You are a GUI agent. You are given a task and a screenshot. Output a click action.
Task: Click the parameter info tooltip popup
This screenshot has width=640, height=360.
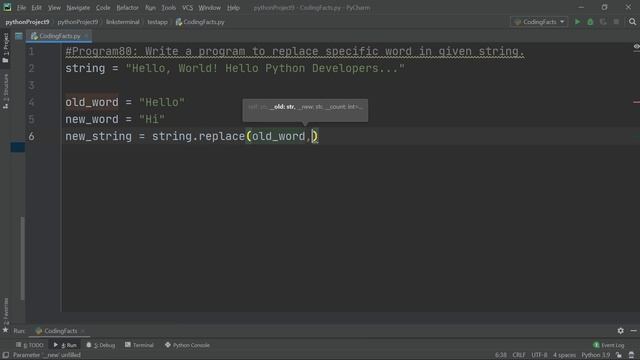pyautogui.click(x=305, y=110)
